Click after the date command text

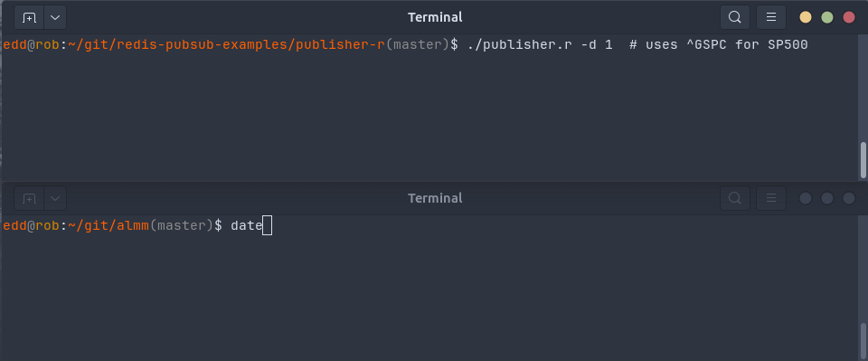tap(267, 226)
